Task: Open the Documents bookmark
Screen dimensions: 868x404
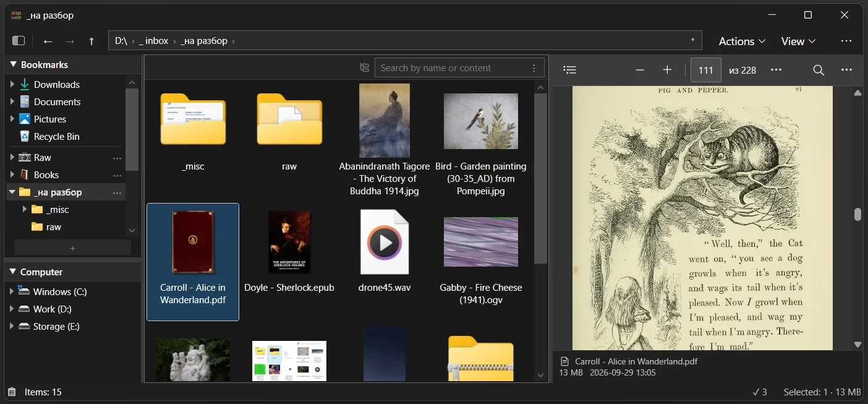Action: pyautogui.click(x=57, y=101)
